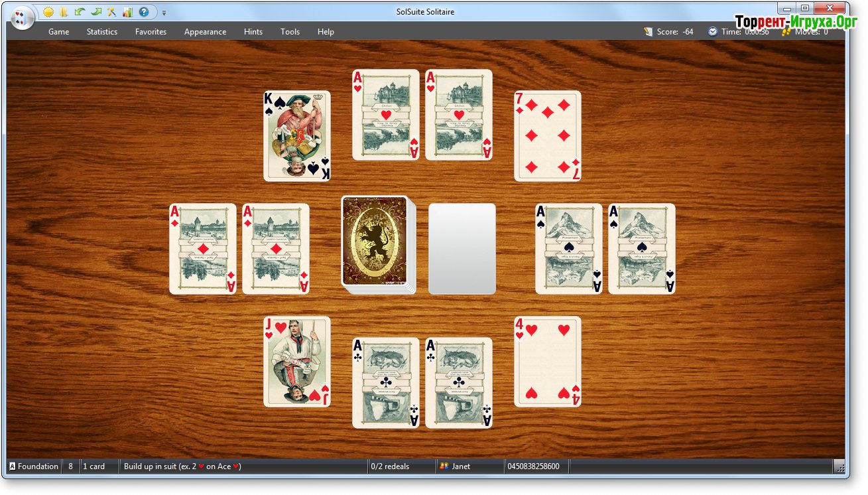Click the clock icon beside Time
The width and height of the screenshot is (868, 495).
click(x=713, y=31)
